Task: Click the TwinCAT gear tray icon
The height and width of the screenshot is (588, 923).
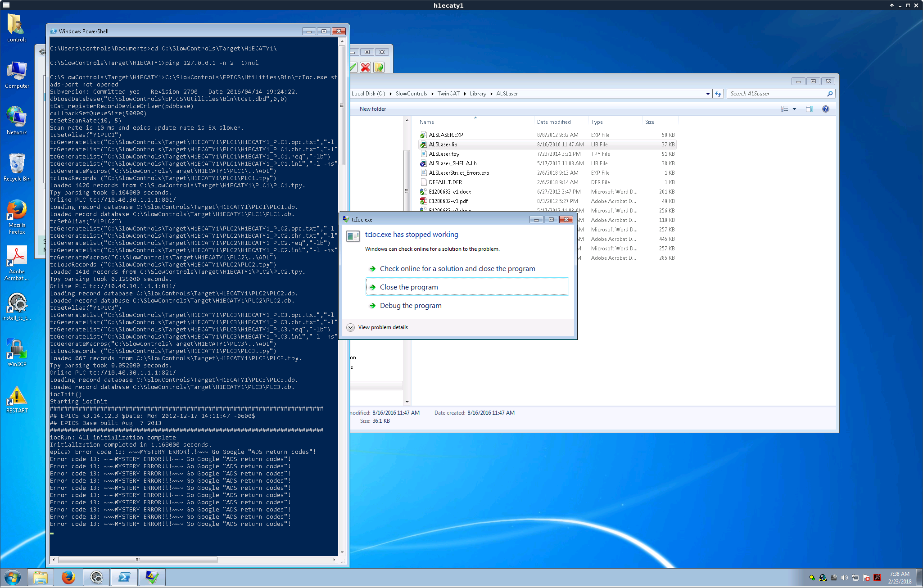Action: click(823, 578)
